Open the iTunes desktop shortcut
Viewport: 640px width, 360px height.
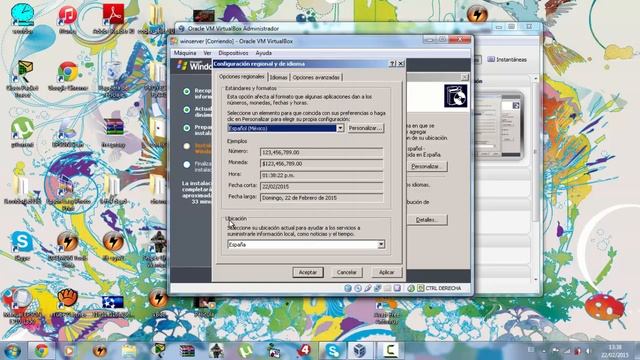pos(68,19)
